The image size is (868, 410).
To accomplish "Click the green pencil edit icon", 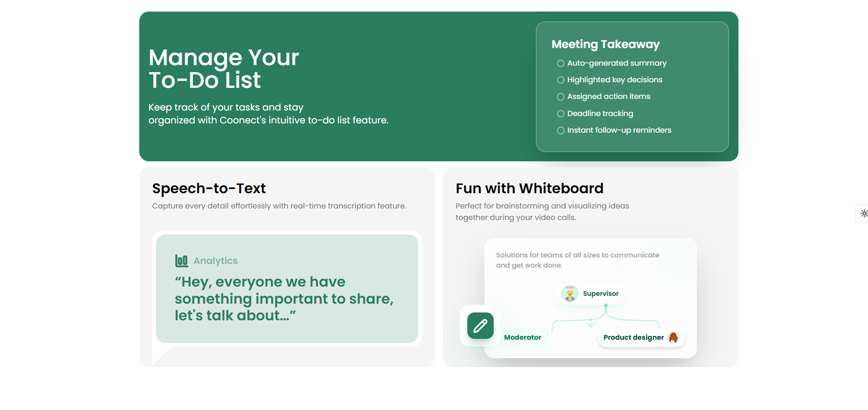I will 480,326.
